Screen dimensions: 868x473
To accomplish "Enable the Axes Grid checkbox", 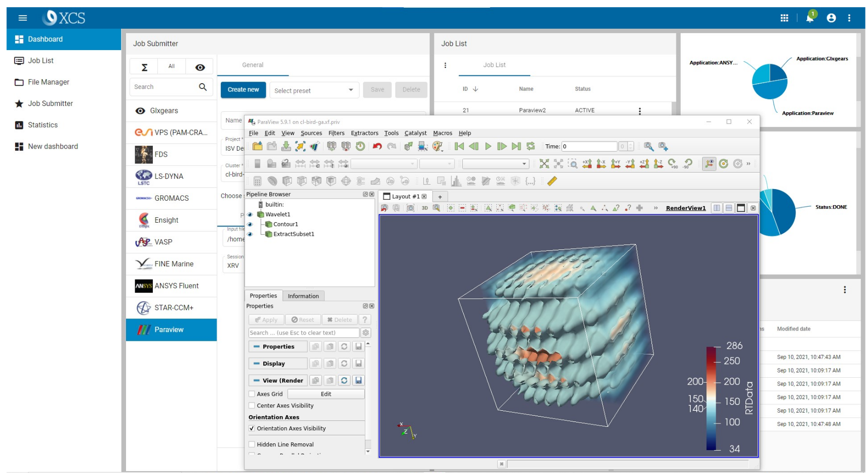I will (252, 394).
